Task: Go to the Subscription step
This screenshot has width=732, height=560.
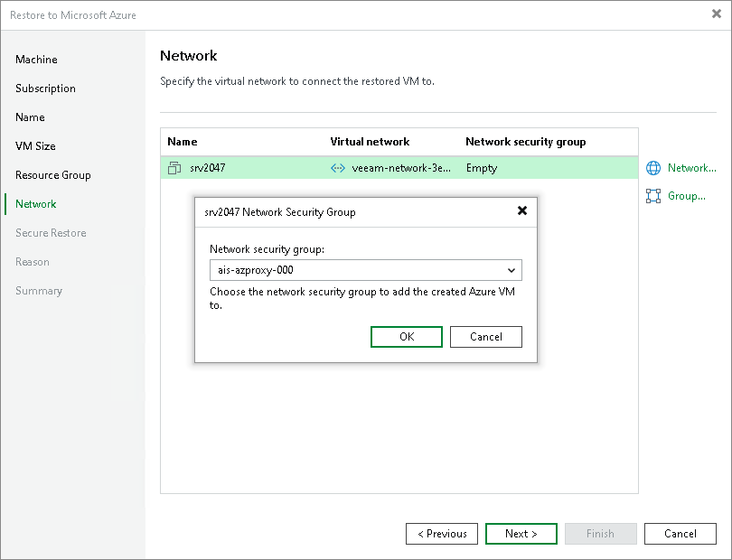Action: pos(45,89)
